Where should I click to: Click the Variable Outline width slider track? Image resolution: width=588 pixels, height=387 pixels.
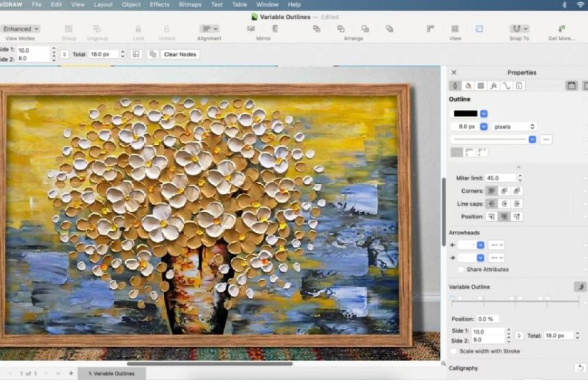coord(516,301)
